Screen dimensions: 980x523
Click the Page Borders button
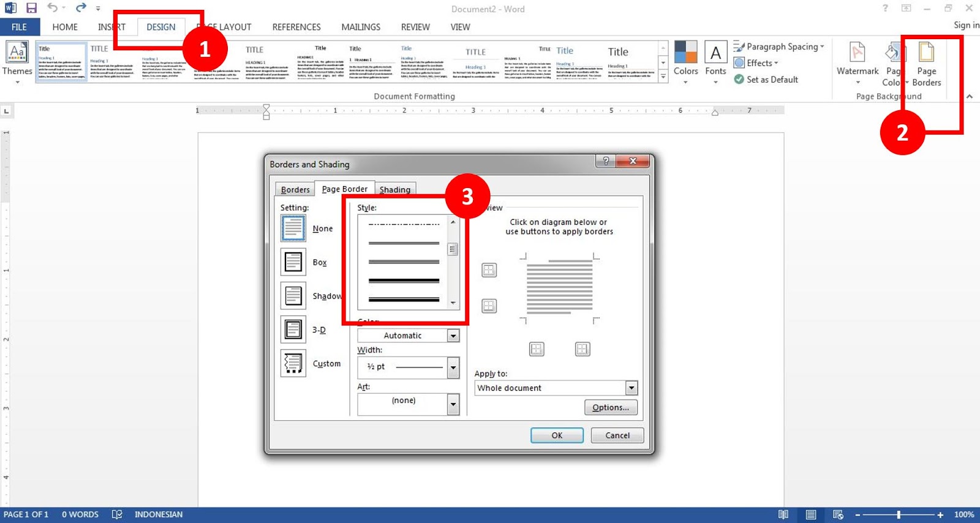coord(927,63)
